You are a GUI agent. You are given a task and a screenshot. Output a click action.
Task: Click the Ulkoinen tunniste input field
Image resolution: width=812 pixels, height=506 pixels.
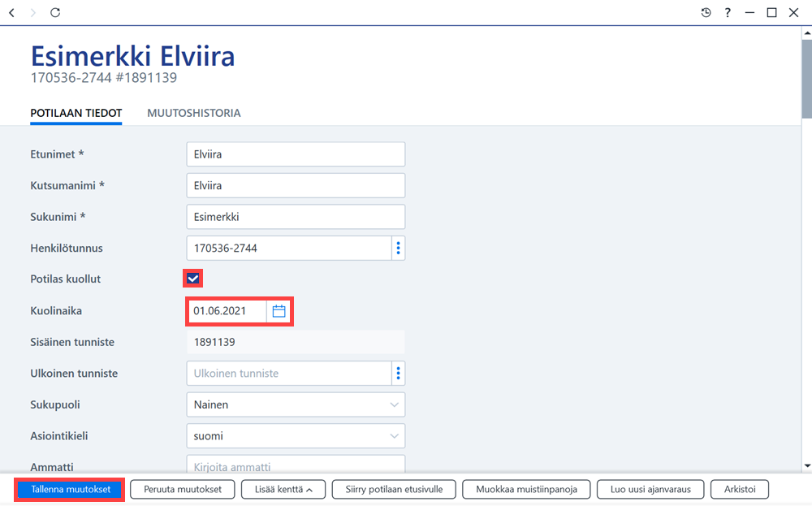(289, 374)
